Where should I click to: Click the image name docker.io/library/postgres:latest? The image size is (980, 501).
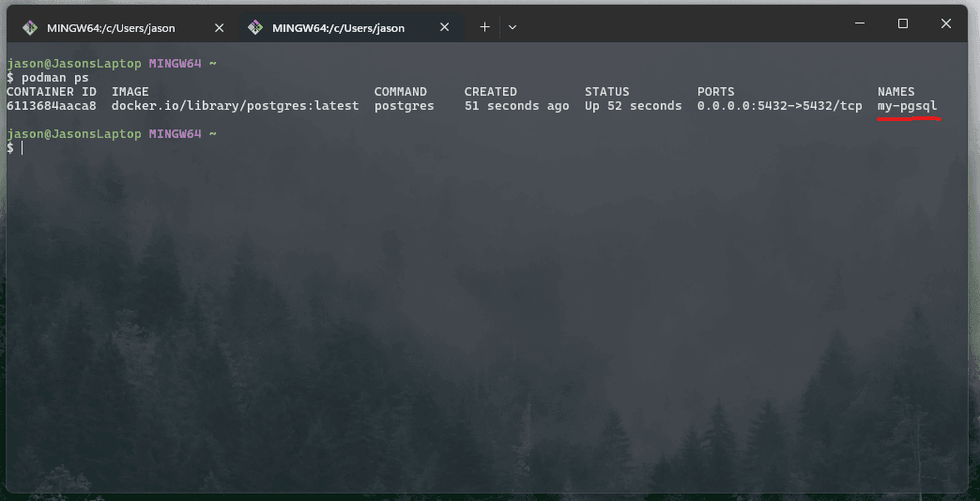pos(235,106)
